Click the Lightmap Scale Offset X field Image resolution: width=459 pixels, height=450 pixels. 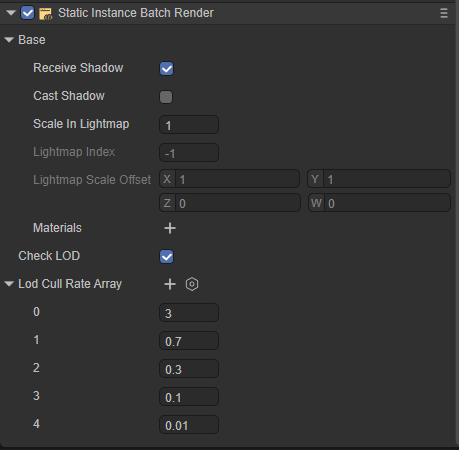pos(229,179)
